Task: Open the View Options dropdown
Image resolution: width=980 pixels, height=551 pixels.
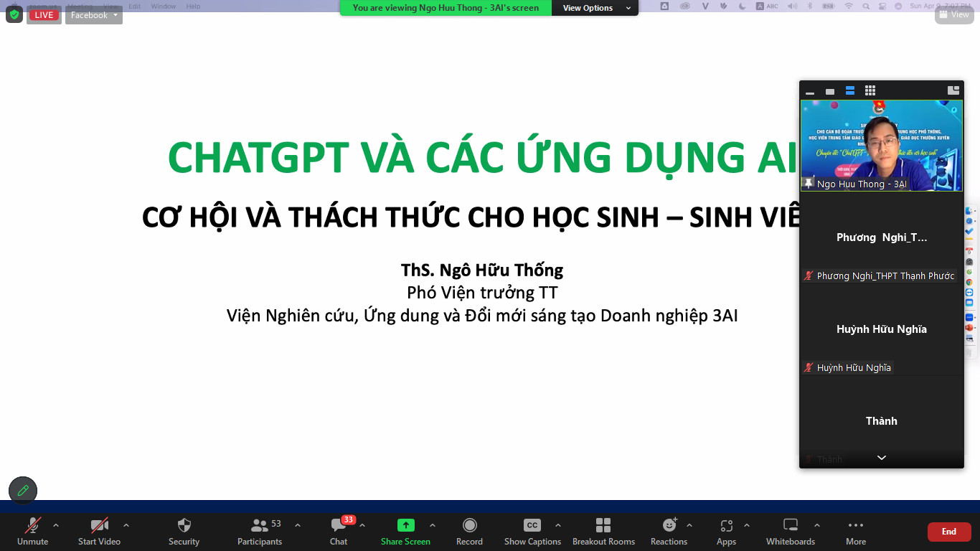Action: [x=597, y=8]
